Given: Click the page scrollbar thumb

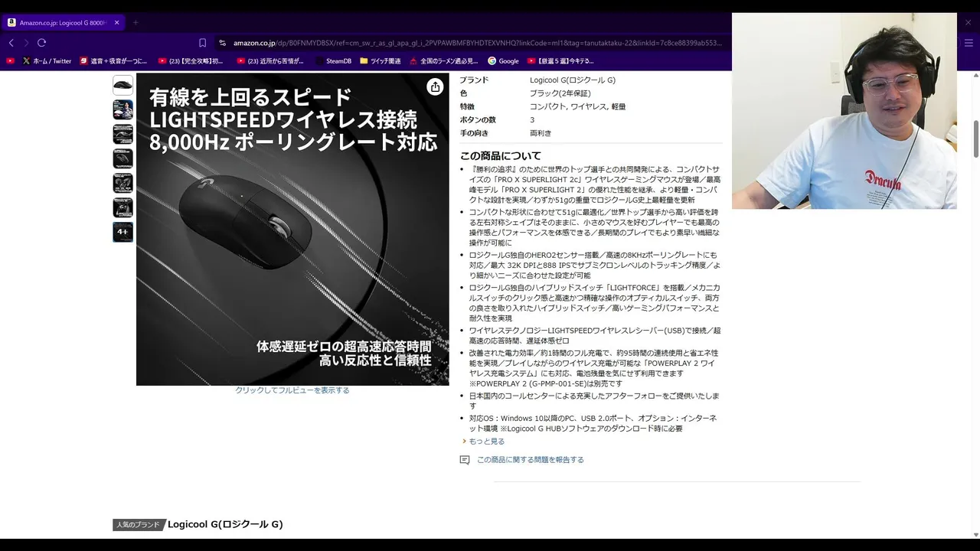Looking at the screenshot, I should point(975,138).
